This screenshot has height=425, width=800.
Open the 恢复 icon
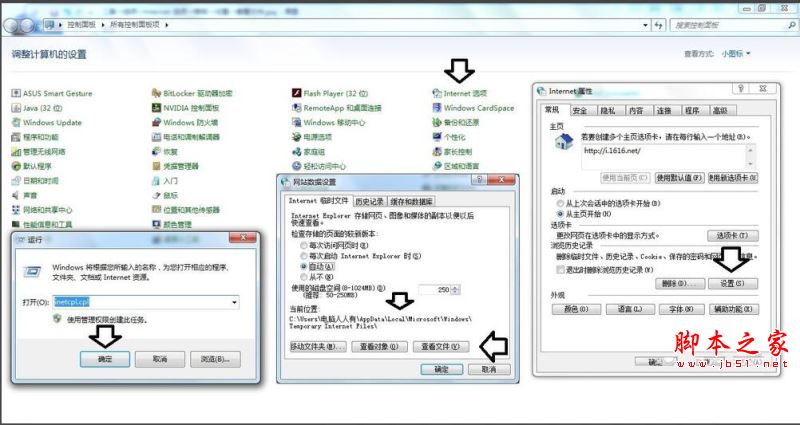point(156,152)
